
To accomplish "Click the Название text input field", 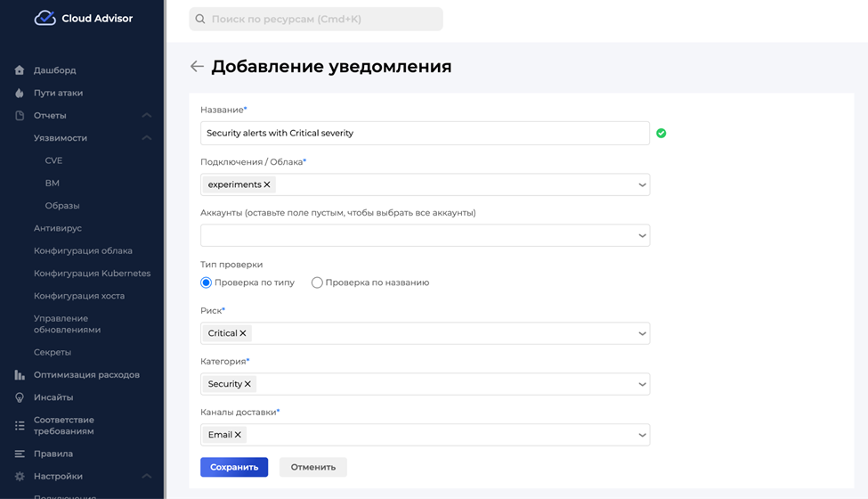I will click(425, 134).
